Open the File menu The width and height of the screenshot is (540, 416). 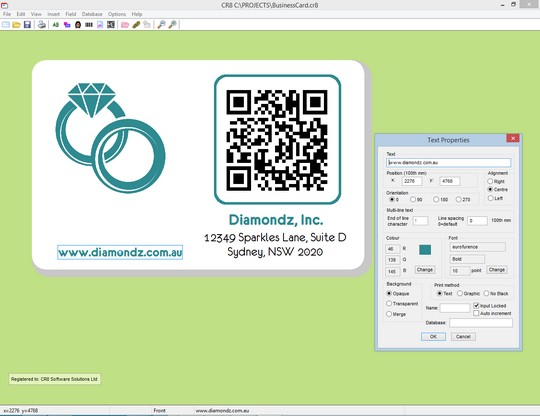[7, 14]
